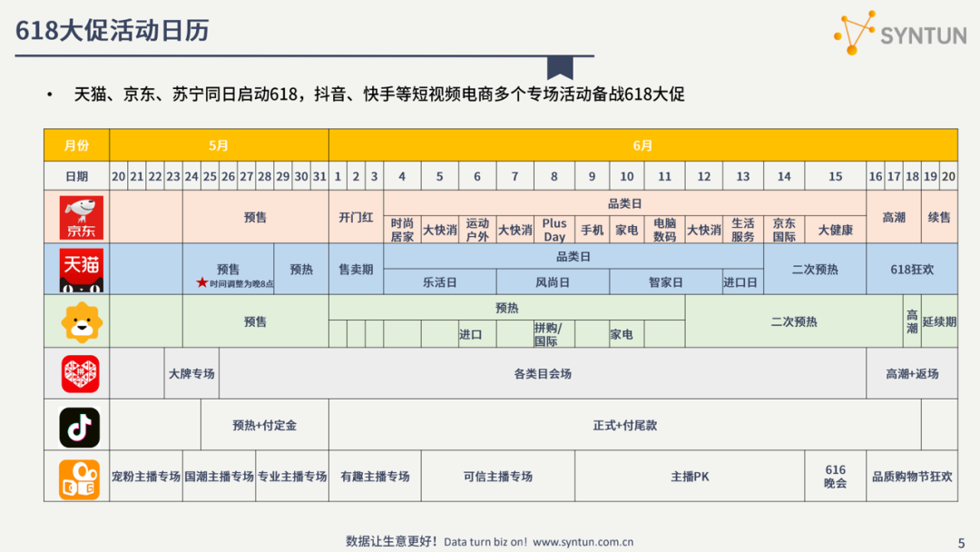Click the Tmall (天猫) logo icon
Screen dimensions: 980x552
coord(82,270)
